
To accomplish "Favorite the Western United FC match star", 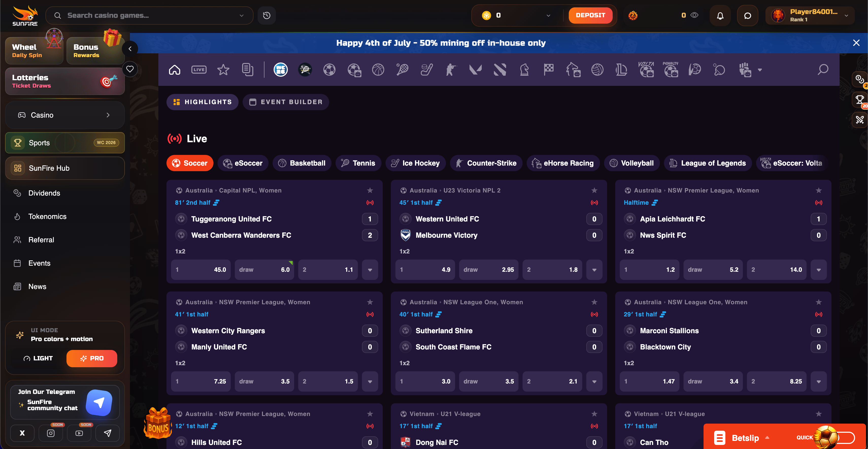I will 594,190.
